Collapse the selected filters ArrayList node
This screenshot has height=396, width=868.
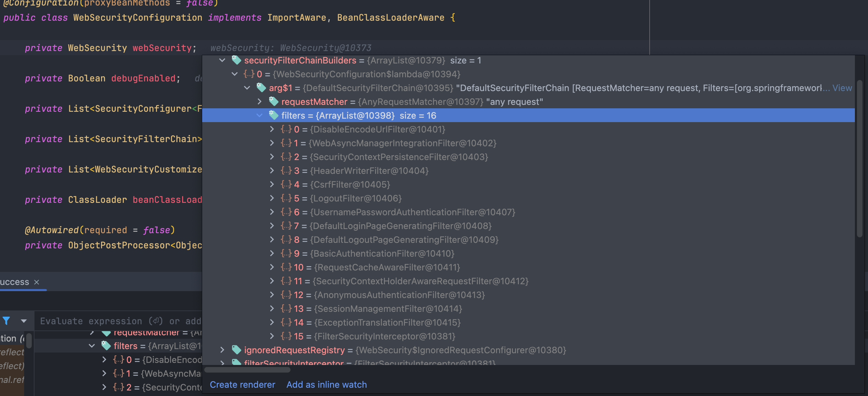(x=260, y=116)
